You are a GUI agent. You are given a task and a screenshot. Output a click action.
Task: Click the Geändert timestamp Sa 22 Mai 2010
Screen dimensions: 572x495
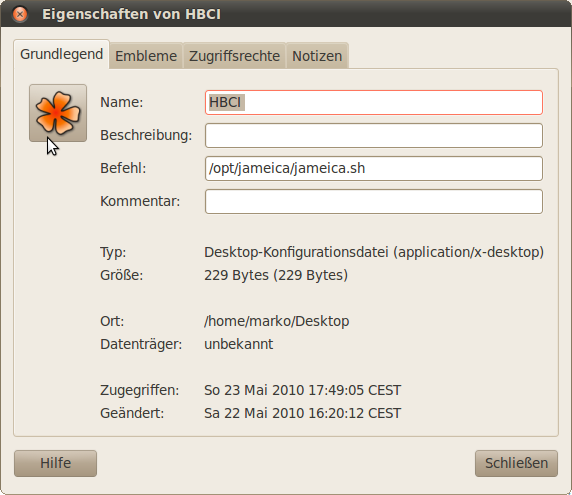coord(302,413)
